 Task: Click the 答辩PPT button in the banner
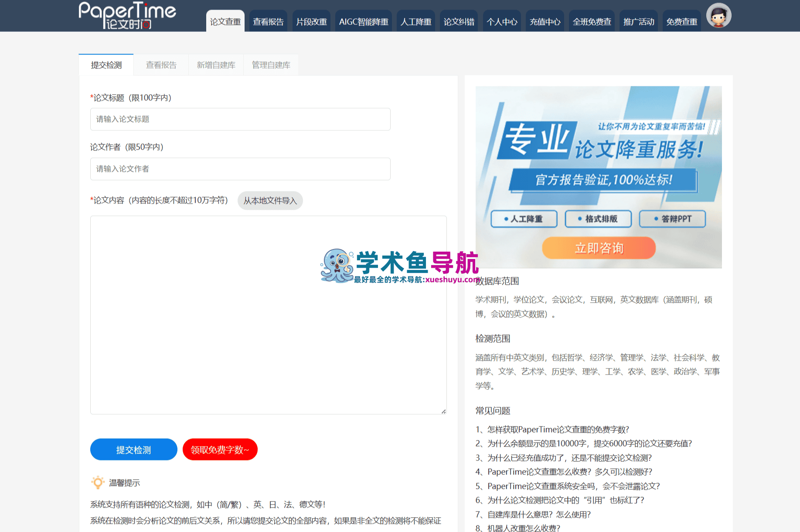click(672, 219)
